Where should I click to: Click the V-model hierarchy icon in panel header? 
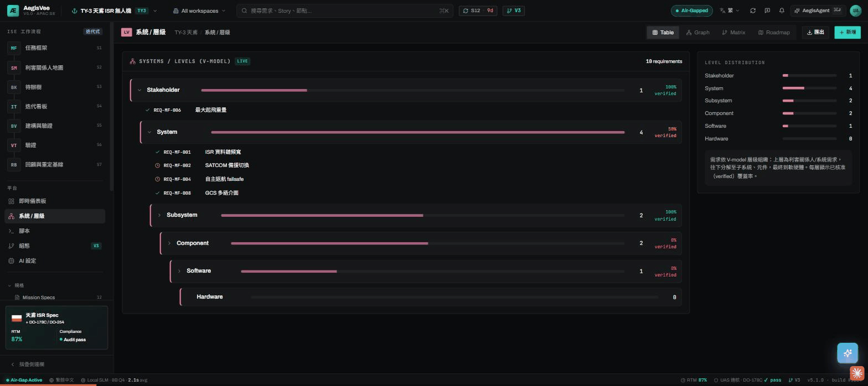pyautogui.click(x=133, y=61)
